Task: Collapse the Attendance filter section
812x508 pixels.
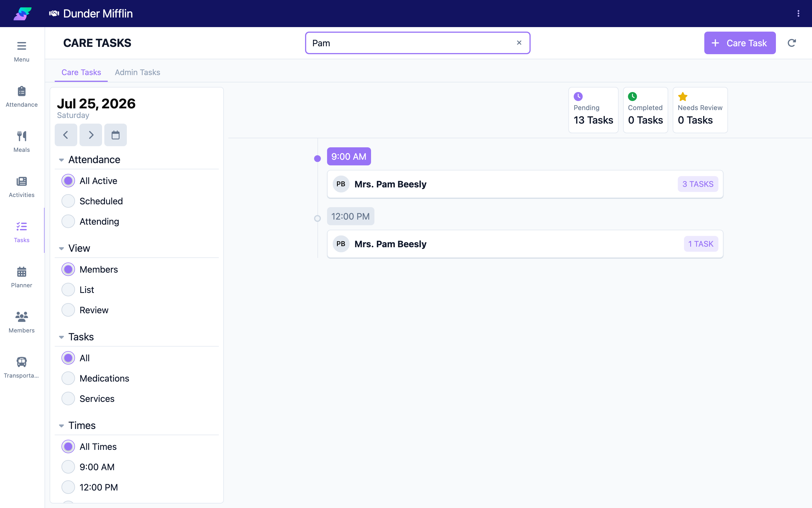Action: [x=61, y=160]
